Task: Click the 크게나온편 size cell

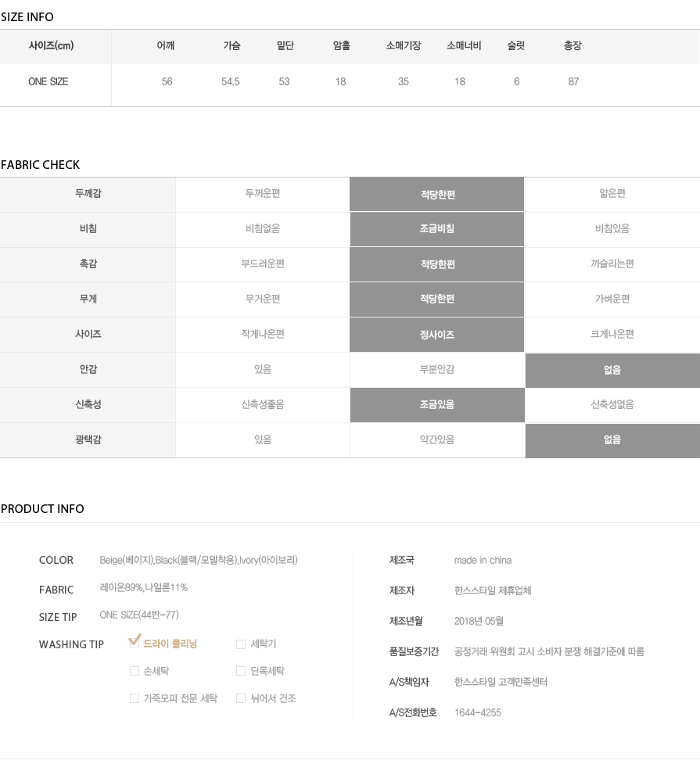Action: 612,334
